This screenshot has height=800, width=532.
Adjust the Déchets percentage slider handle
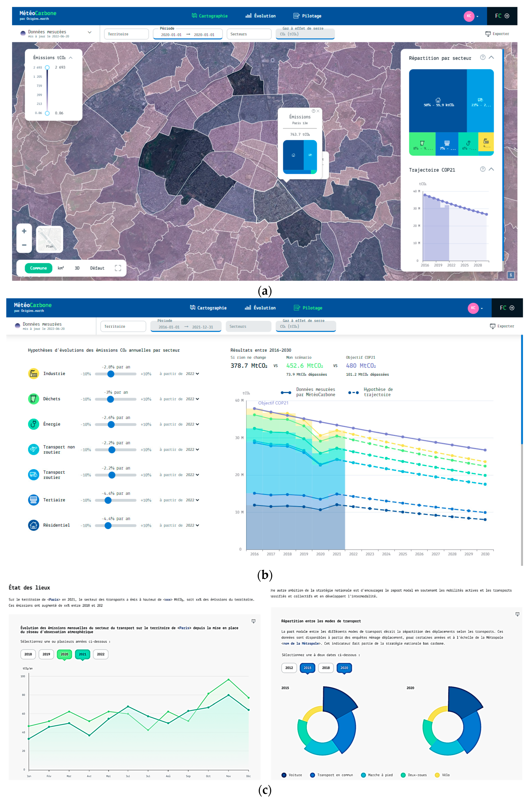[x=110, y=399]
